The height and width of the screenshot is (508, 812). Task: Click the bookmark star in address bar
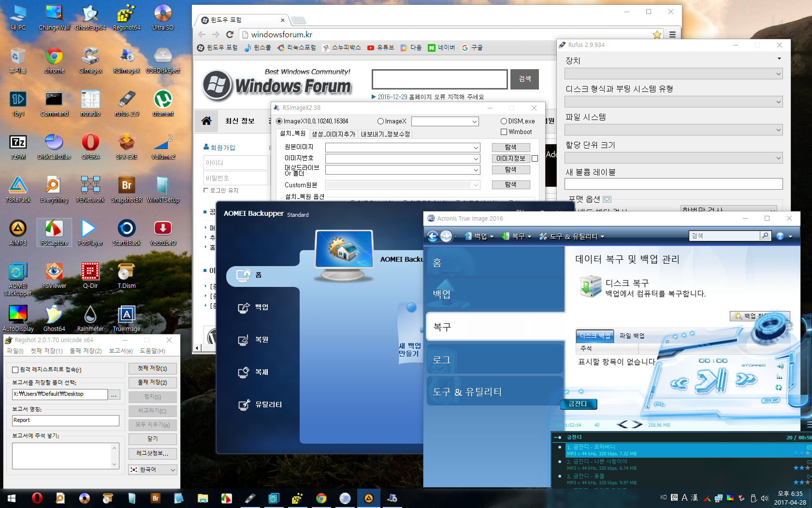(x=657, y=34)
